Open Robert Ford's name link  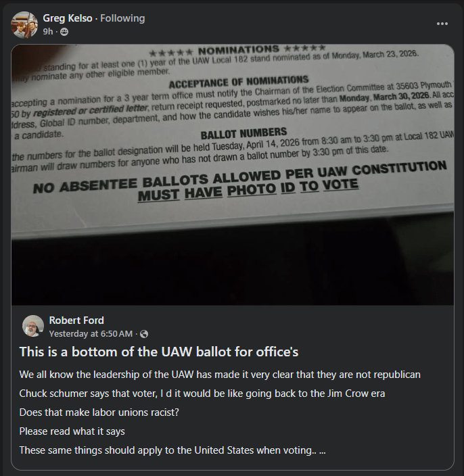(76, 320)
